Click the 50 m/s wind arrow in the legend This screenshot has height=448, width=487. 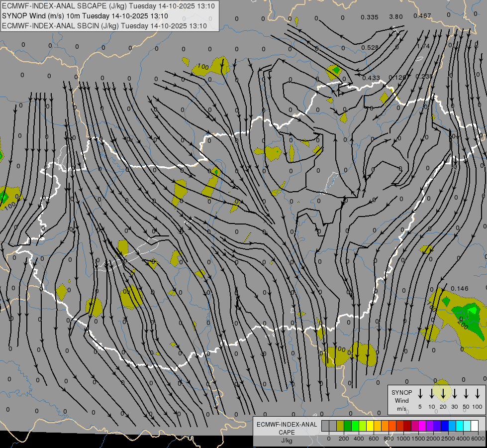466,393
